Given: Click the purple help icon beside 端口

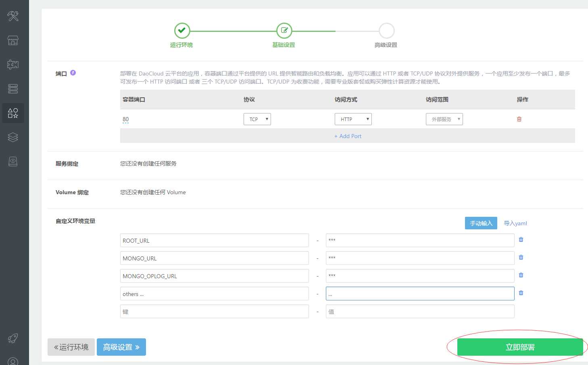Looking at the screenshot, I should (x=73, y=73).
